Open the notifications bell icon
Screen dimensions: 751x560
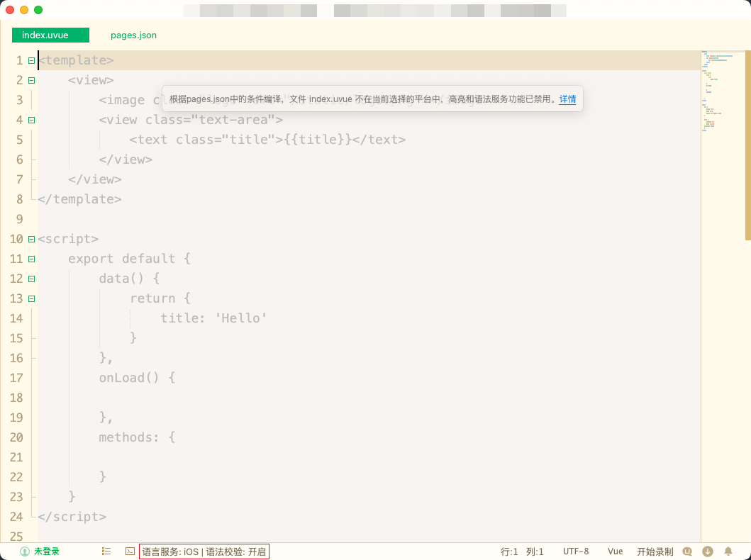(x=728, y=551)
